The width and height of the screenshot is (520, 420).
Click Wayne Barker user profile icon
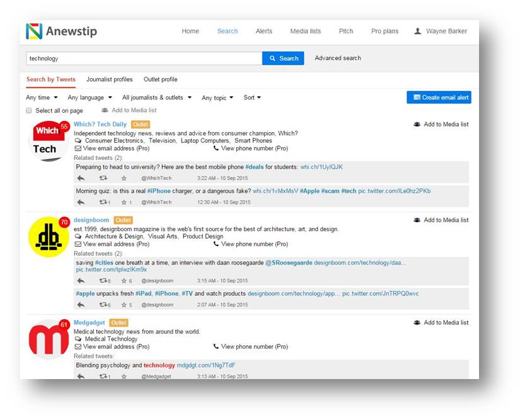pos(417,31)
